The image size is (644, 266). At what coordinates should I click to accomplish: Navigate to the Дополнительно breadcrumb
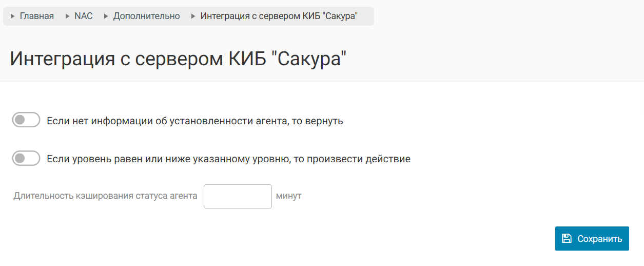click(146, 16)
